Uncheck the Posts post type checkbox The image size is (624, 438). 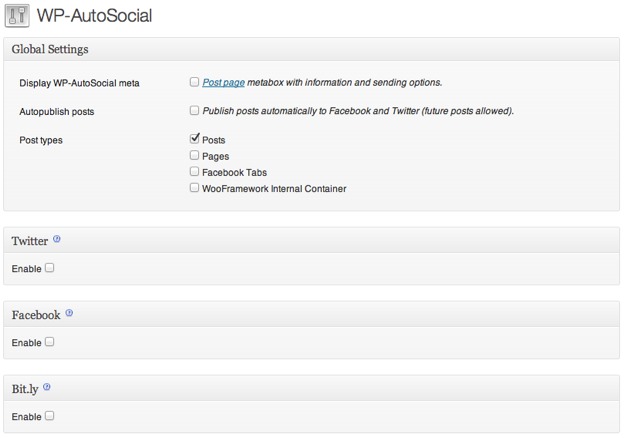click(x=194, y=139)
